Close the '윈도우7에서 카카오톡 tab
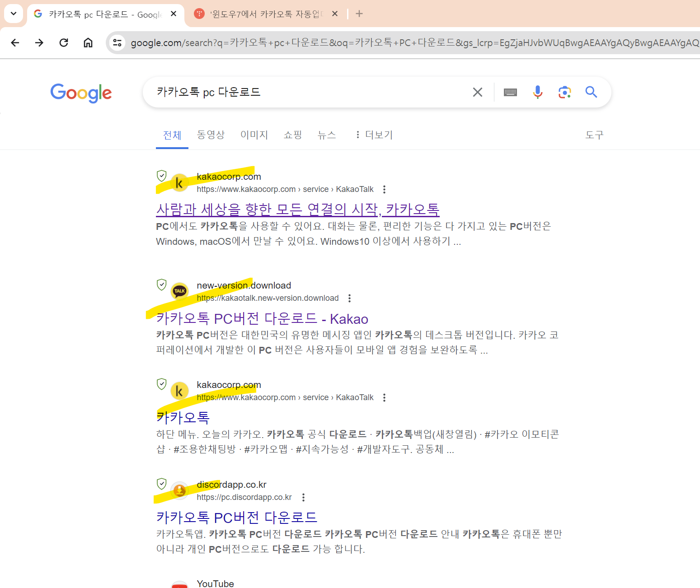The height and width of the screenshot is (588, 700). click(x=335, y=14)
